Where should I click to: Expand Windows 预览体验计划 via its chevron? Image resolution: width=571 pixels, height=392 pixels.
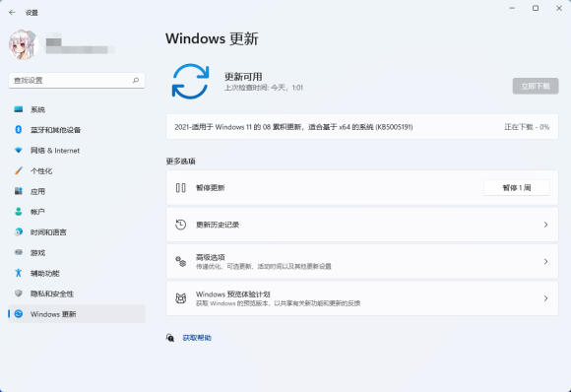pyautogui.click(x=545, y=298)
